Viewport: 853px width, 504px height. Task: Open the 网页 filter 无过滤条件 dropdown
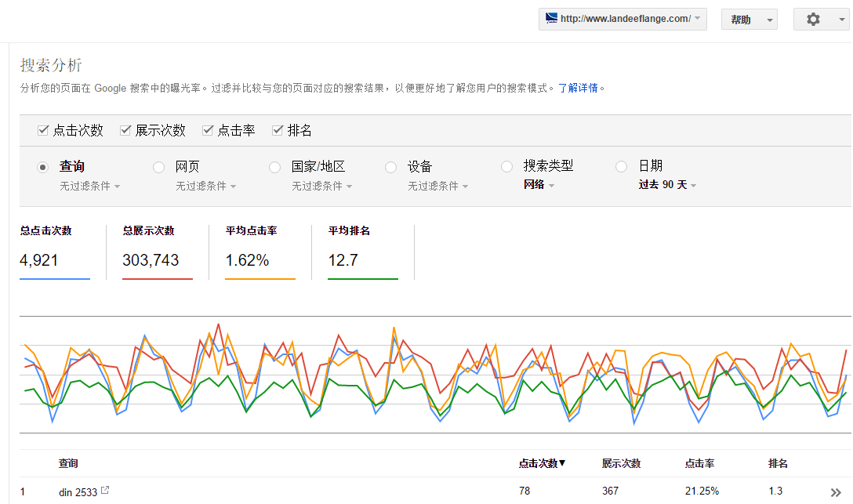[205, 186]
